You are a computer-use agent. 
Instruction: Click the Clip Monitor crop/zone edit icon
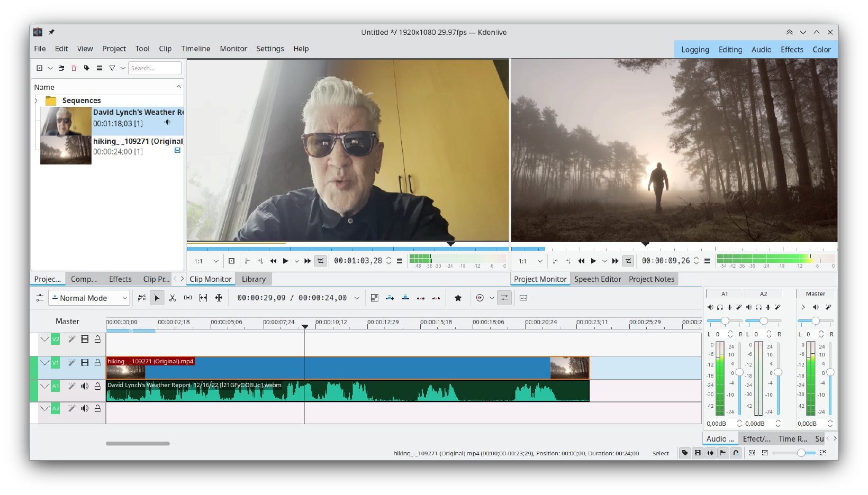tap(320, 261)
